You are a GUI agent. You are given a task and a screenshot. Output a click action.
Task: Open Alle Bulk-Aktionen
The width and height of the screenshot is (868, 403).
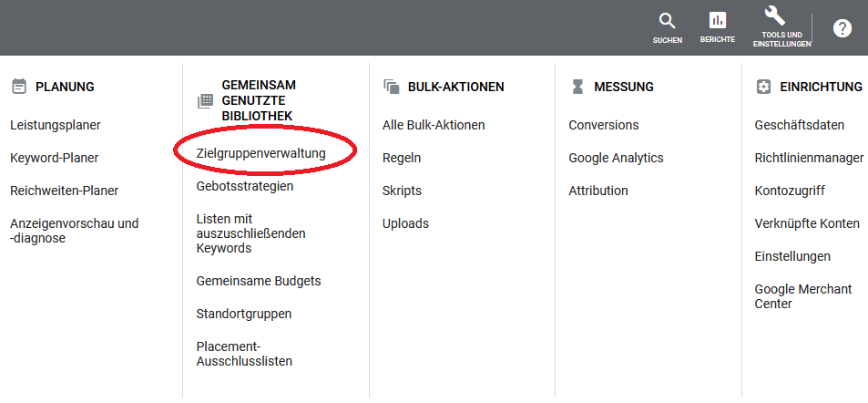[434, 125]
